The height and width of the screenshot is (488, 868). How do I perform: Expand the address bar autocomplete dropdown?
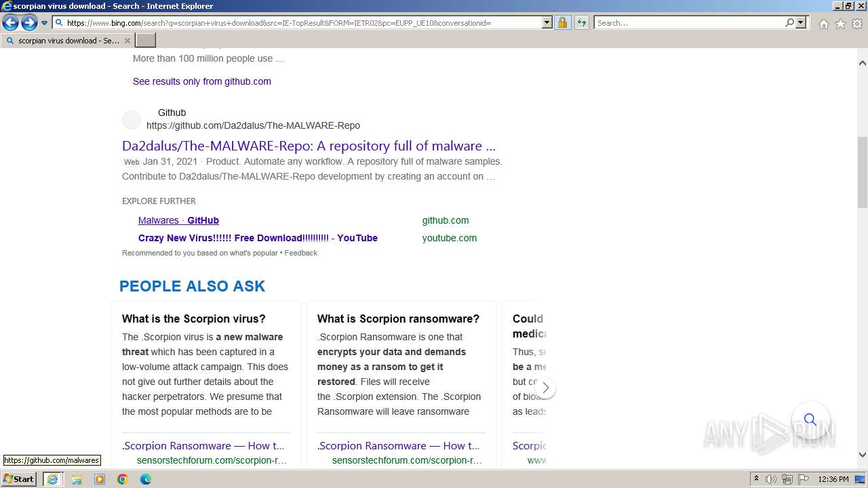tap(547, 23)
